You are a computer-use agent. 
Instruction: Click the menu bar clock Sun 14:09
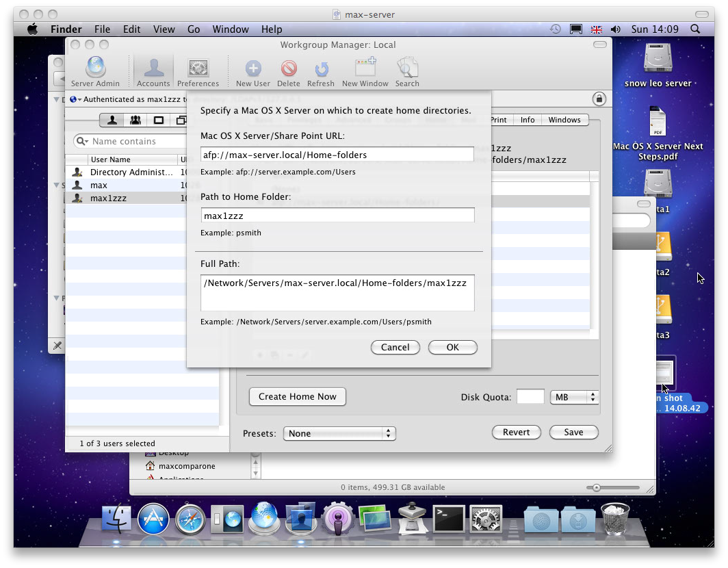tap(655, 29)
